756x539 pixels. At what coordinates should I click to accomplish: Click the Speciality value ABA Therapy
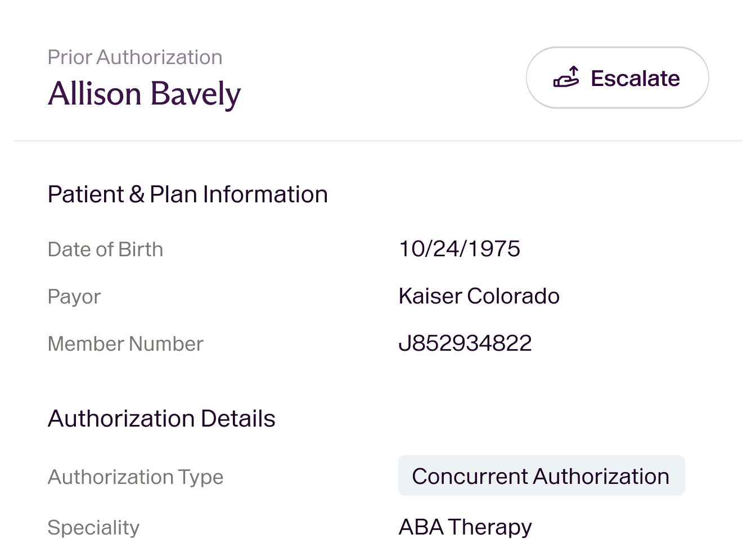coord(465,526)
